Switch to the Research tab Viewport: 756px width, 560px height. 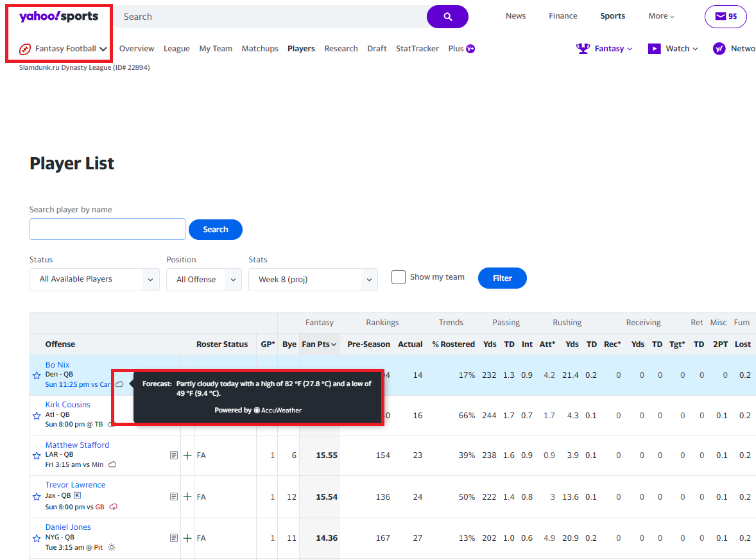click(x=341, y=49)
